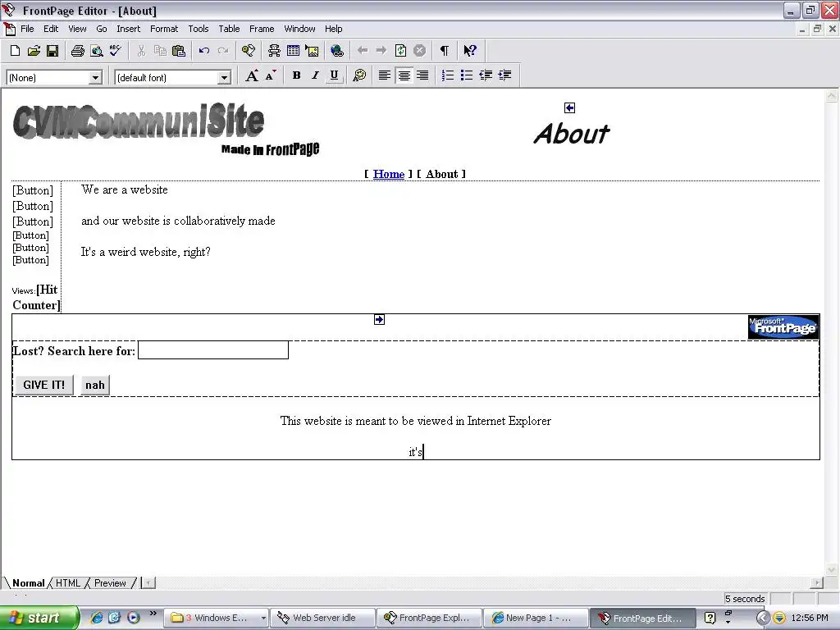
Task: Decrease text size with small A
Action: tap(271, 75)
